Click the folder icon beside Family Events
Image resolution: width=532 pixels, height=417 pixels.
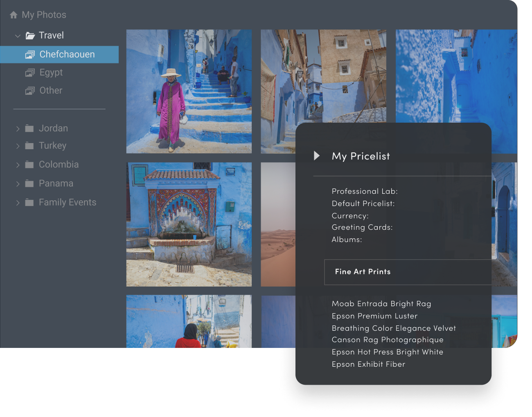pyautogui.click(x=29, y=202)
